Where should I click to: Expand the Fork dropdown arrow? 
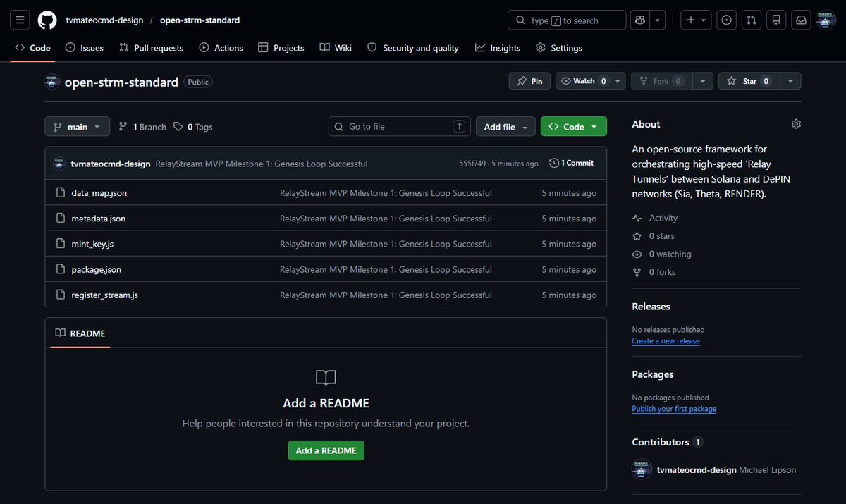(x=702, y=81)
